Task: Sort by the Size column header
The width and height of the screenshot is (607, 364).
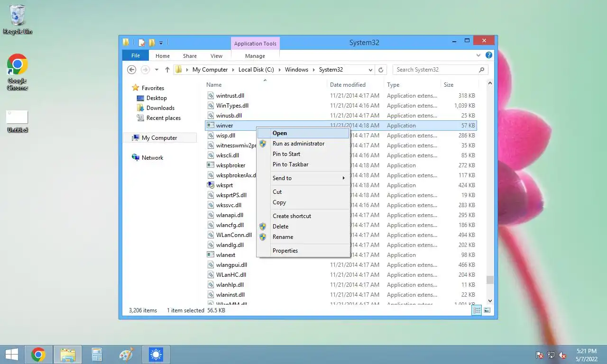Action: (449, 85)
